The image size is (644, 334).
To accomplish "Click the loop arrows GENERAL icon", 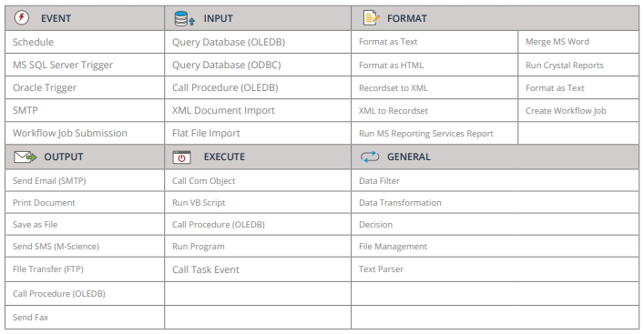I will [370, 157].
